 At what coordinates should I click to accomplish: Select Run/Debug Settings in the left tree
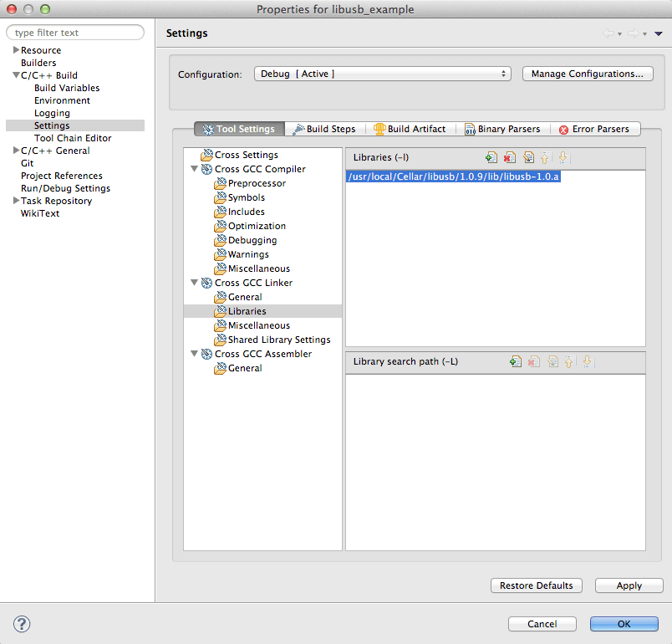click(65, 188)
